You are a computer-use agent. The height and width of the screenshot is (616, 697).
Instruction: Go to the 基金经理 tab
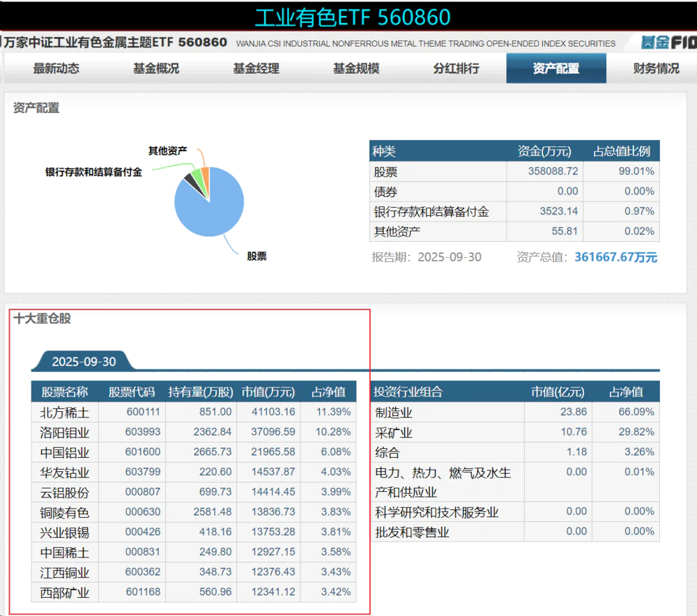point(256,68)
